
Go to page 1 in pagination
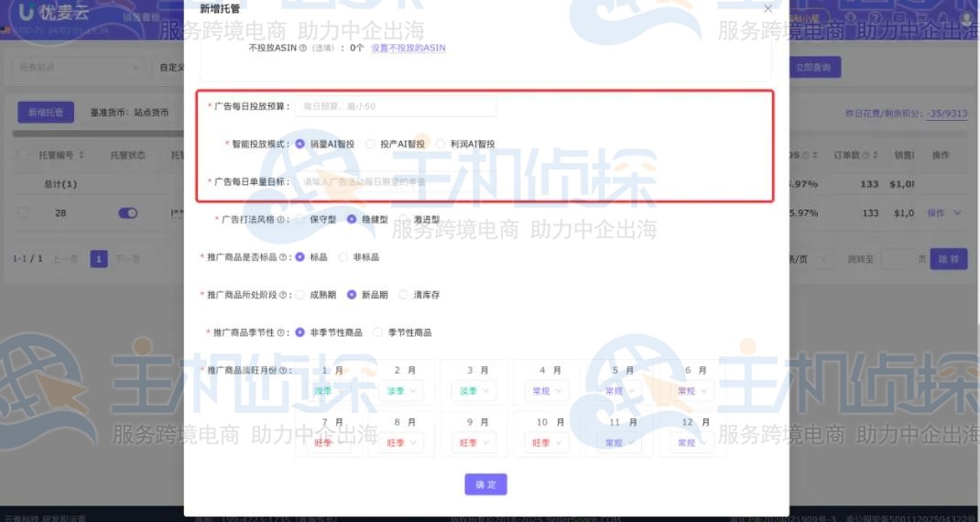[99, 259]
